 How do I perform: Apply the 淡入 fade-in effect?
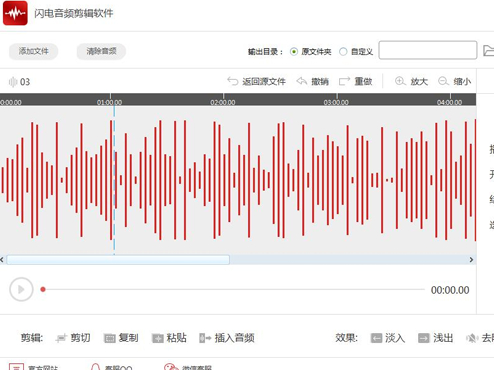point(388,338)
